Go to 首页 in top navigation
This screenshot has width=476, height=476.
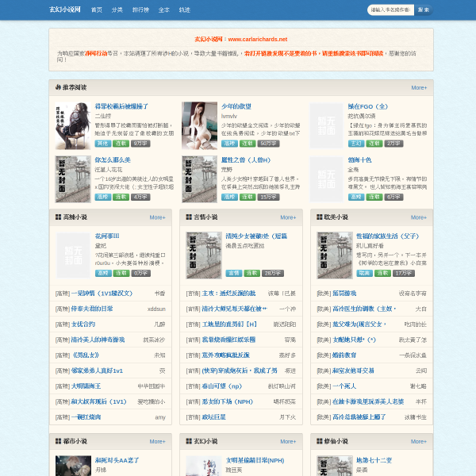pos(97,10)
